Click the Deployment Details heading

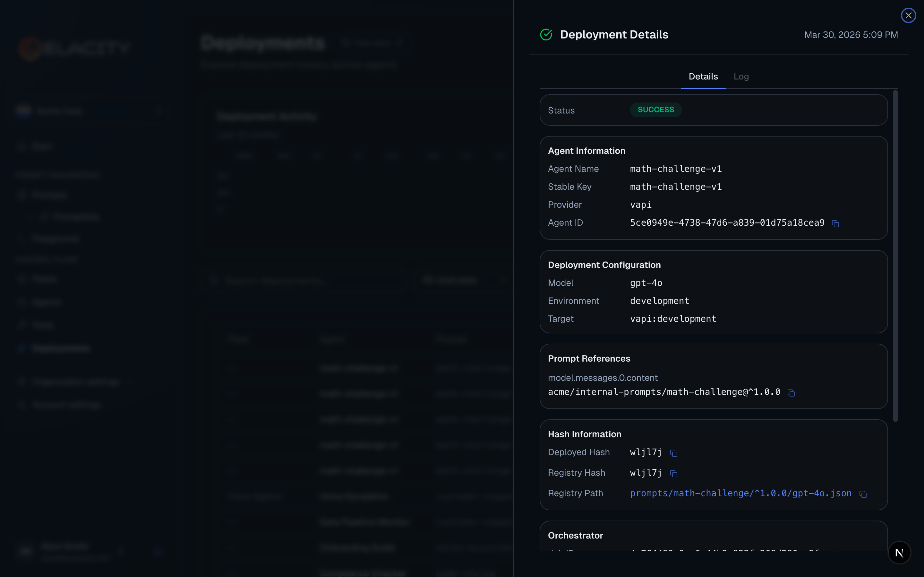614,35
